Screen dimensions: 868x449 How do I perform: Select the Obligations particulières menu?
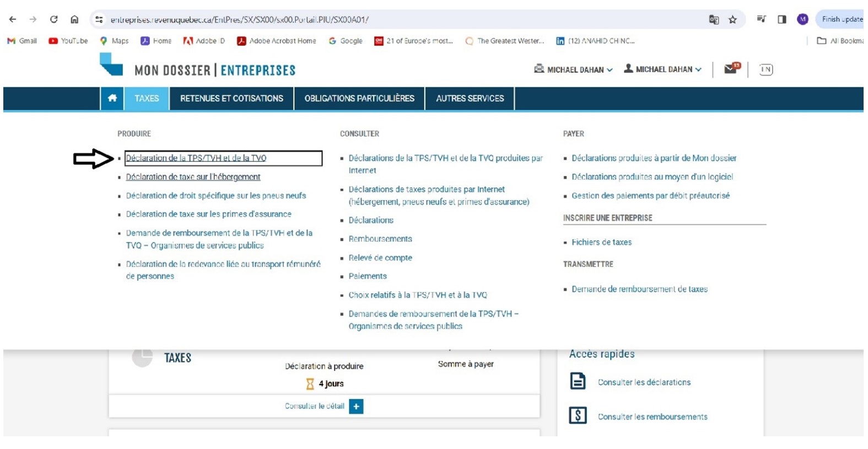coord(359,99)
